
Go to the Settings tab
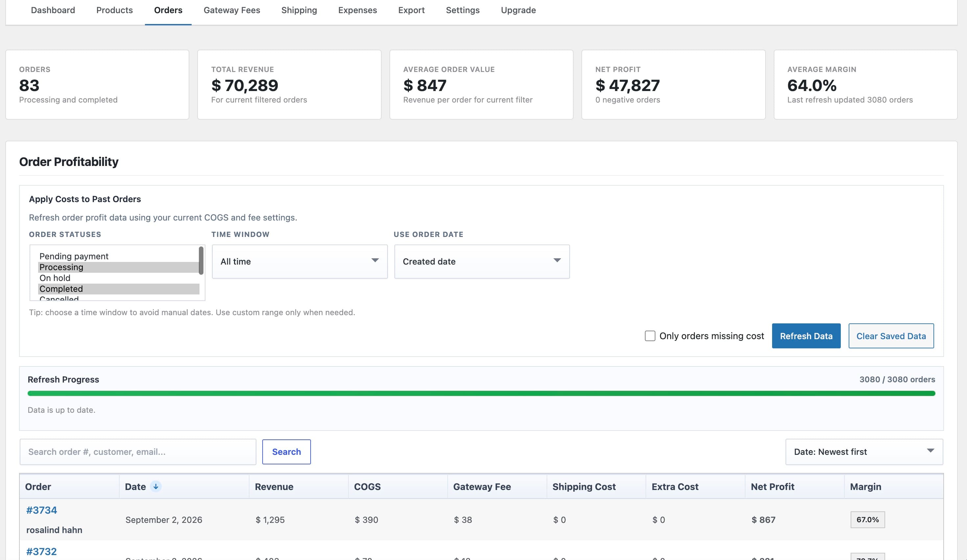[462, 11]
